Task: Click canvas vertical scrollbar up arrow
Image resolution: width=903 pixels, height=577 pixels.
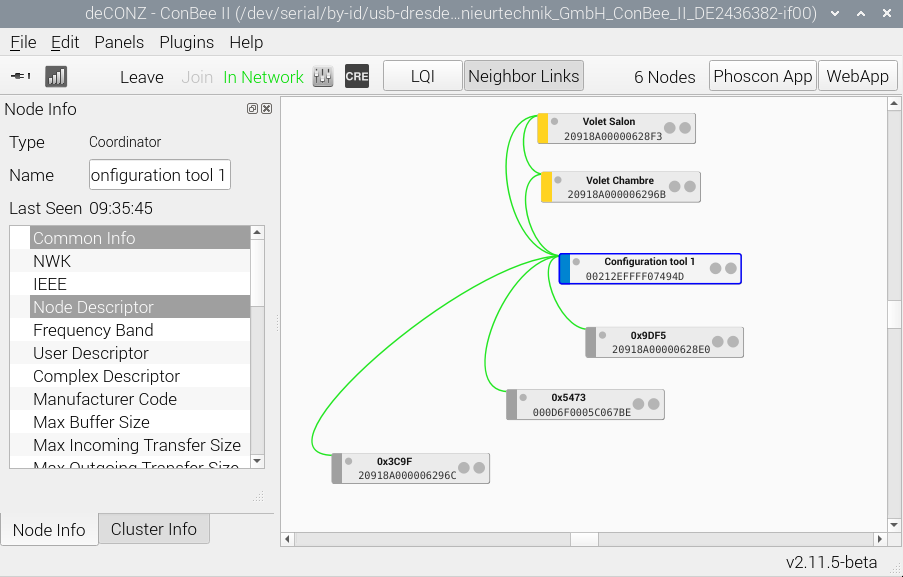Action: pos(894,104)
